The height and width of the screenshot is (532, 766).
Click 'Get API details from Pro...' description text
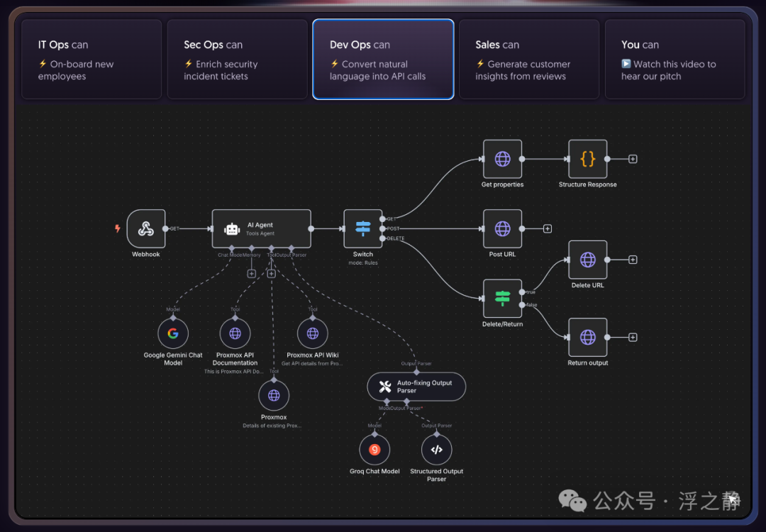[x=312, y=363]
